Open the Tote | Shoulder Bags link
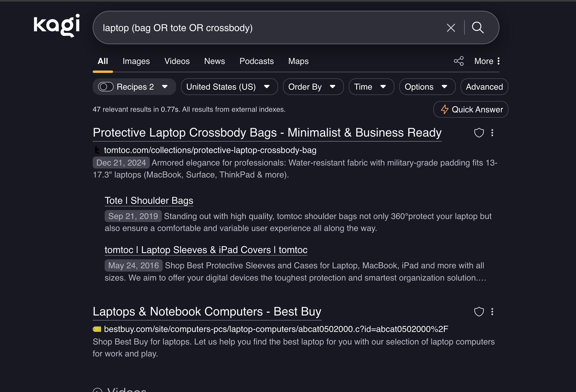576x392 pixels. point(149,200)
